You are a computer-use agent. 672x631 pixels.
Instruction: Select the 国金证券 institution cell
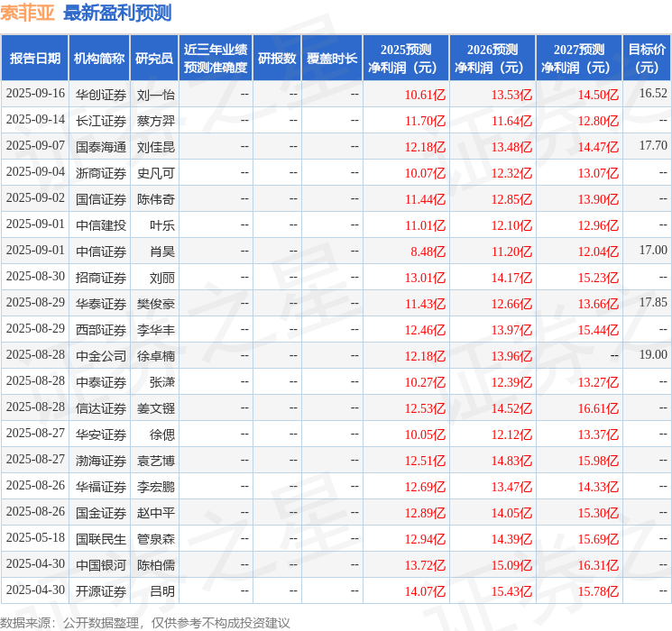pos(101,513)
